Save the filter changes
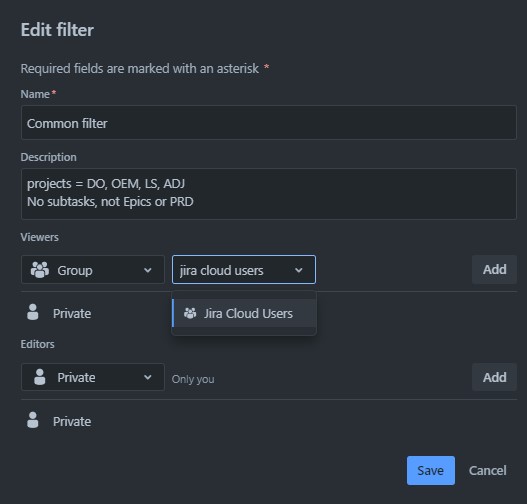527x504 pixels. (431, 470)
